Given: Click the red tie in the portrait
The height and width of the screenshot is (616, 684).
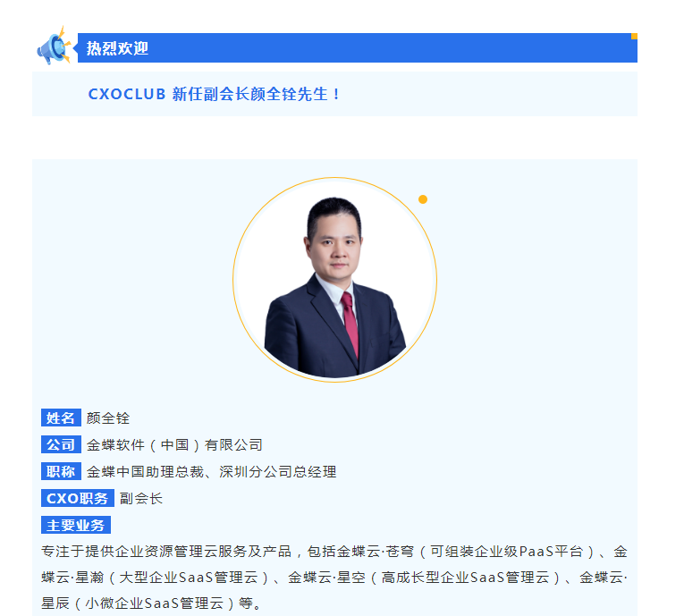Looking at the screenshot, I should [350, 324].
